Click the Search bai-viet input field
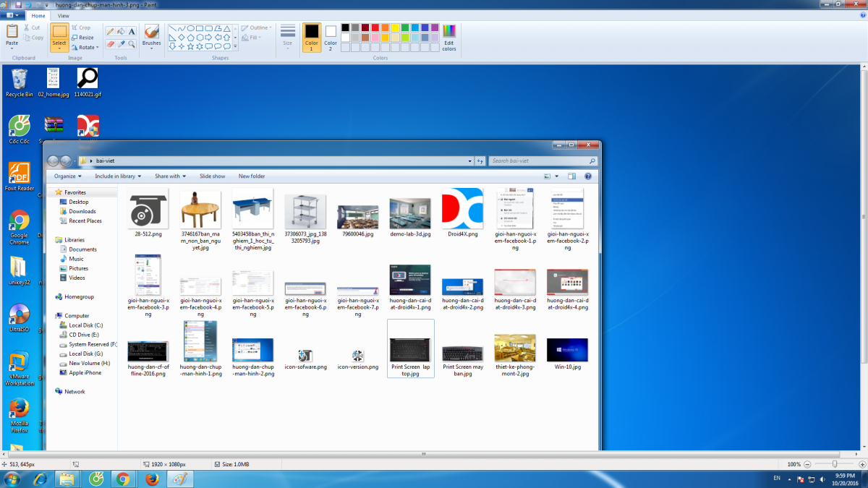 point(539,160)
